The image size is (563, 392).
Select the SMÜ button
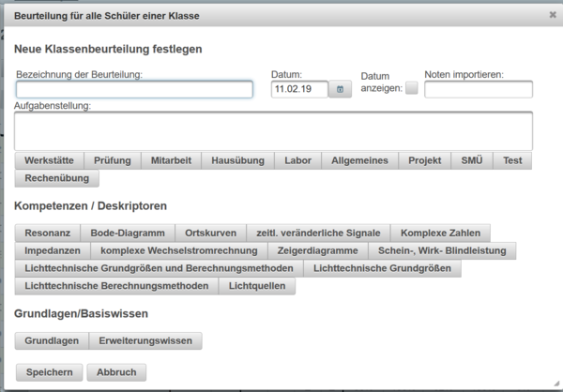[472, 160]
